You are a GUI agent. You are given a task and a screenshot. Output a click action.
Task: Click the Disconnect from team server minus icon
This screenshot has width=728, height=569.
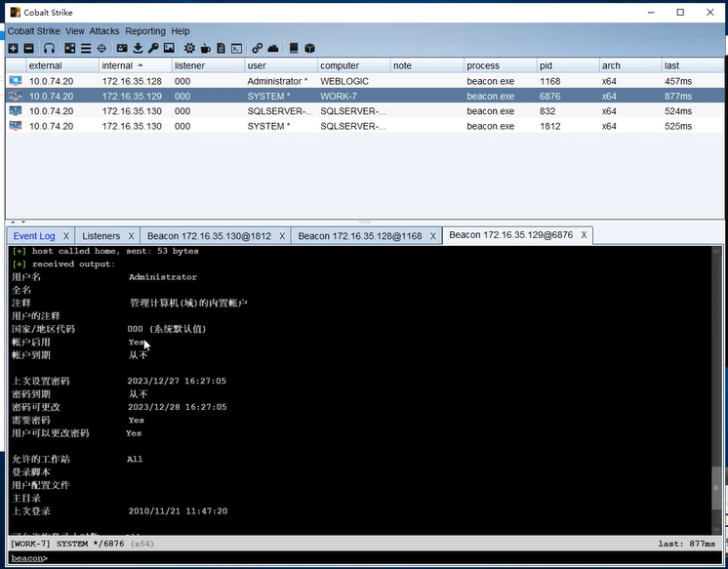(28, 48)
